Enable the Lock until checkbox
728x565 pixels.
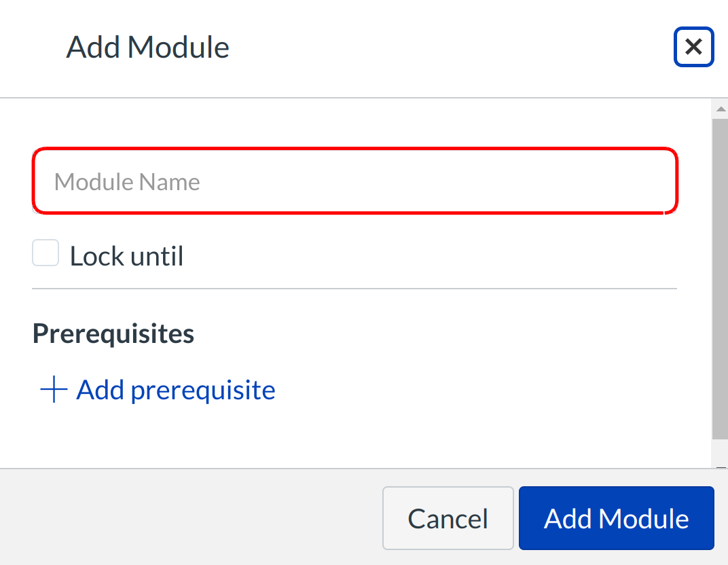(45, 253)
